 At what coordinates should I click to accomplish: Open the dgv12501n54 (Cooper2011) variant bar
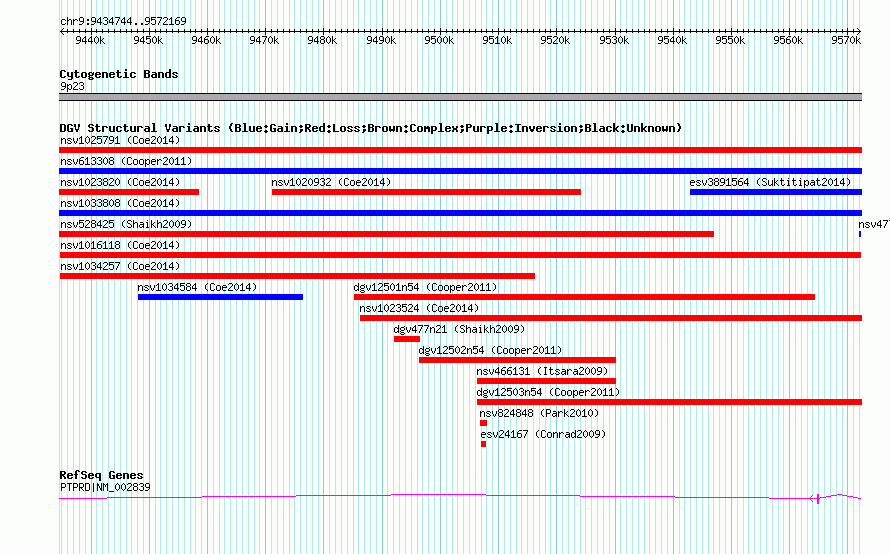coord(584,297)
